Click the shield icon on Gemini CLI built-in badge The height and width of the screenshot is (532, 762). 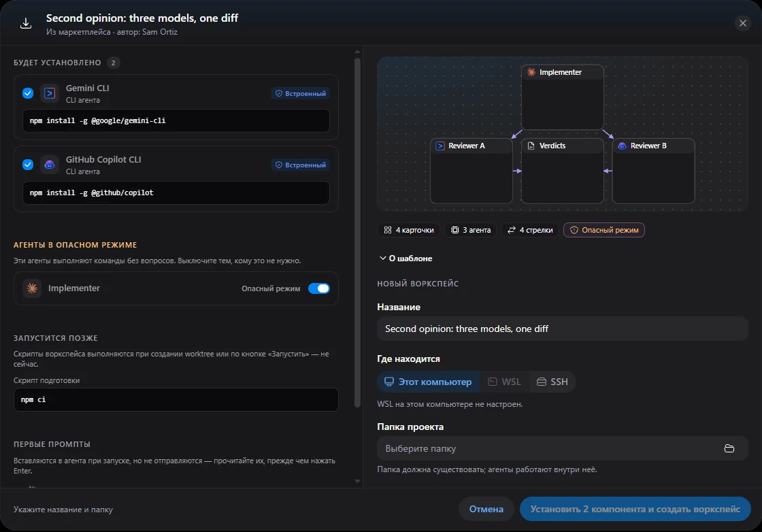pyautogui.click(x=279, y=93)
